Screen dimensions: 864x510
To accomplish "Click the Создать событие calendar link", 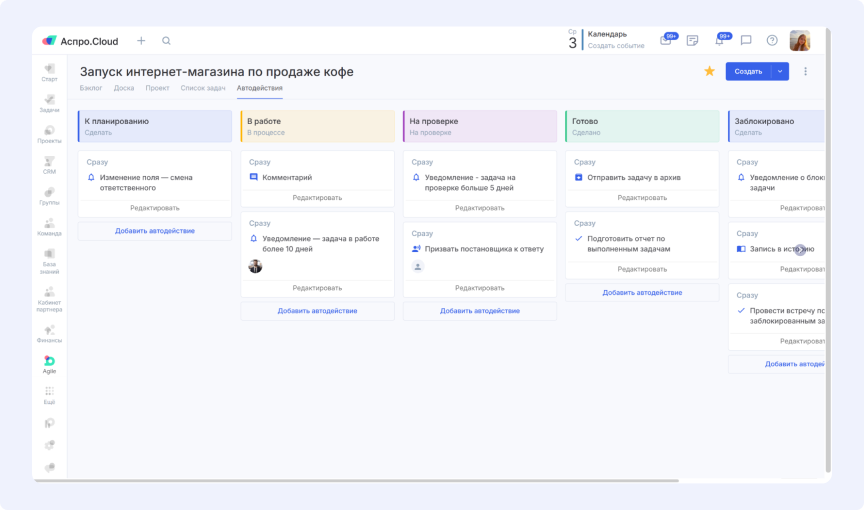I will coord(616,46).
